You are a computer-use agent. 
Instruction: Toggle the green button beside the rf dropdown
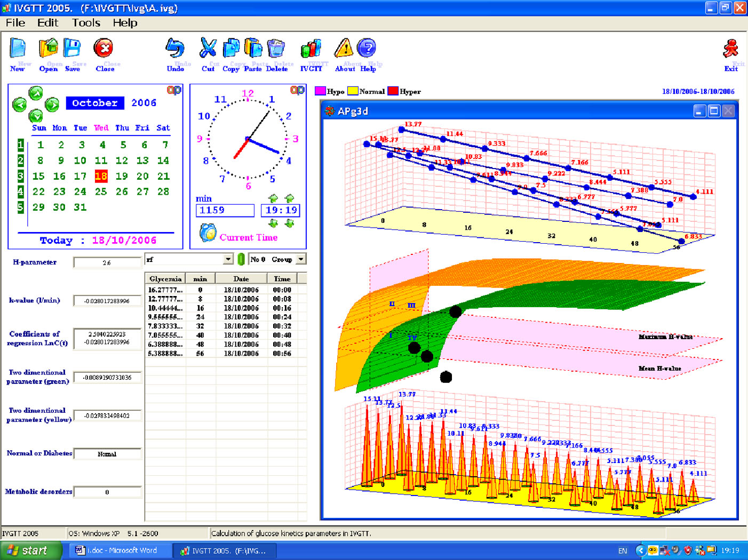[x=241, y=260]
